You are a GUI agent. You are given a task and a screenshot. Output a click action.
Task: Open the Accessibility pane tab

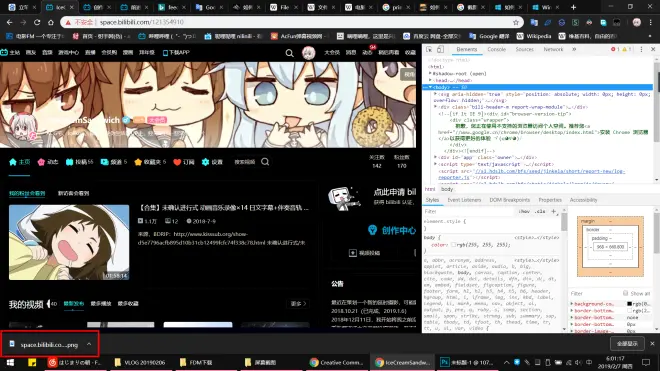coord(583,200)
